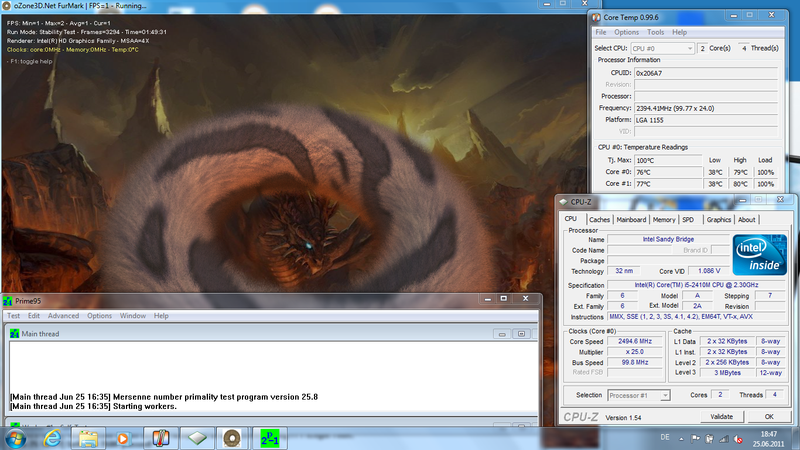Open network signal tray icon
The image size is (800, 450).
(x=724, y=438)
